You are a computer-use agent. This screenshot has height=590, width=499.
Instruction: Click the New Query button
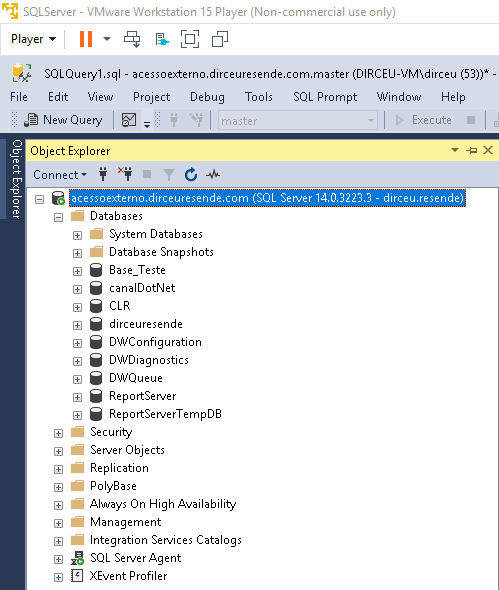63,120
